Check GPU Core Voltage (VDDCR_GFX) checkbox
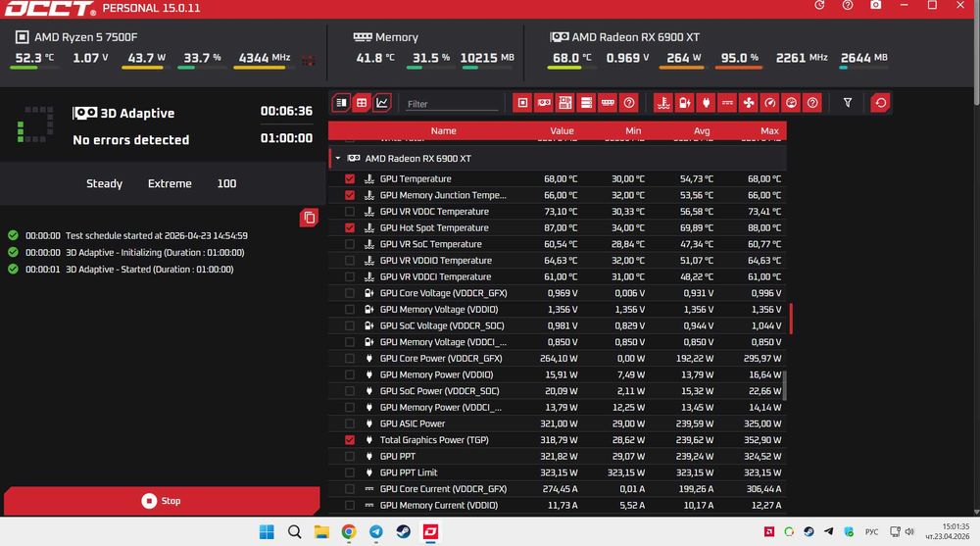 pos(350,293)
